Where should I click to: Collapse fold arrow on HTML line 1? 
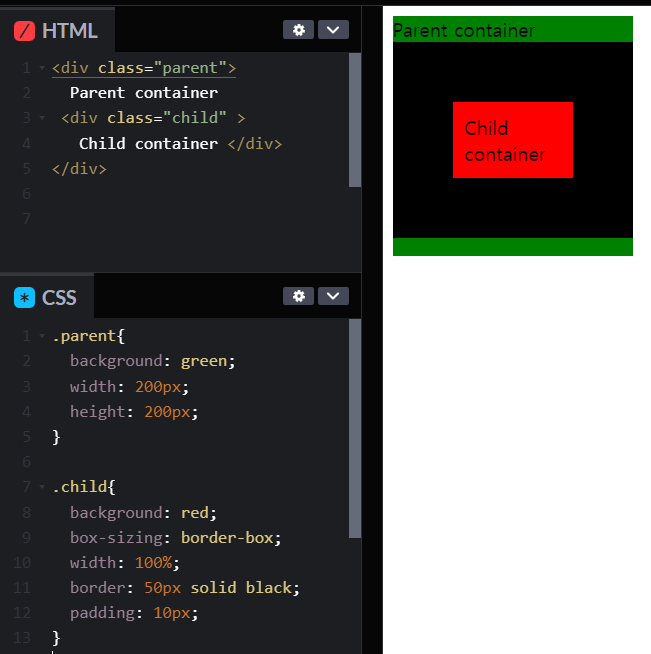[x=42, y=68]
